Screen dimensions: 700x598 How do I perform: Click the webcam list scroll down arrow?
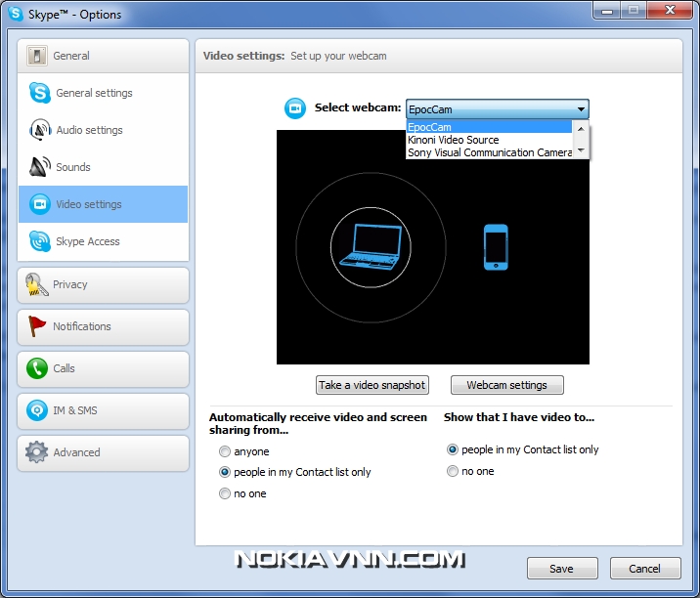[581, 150]
